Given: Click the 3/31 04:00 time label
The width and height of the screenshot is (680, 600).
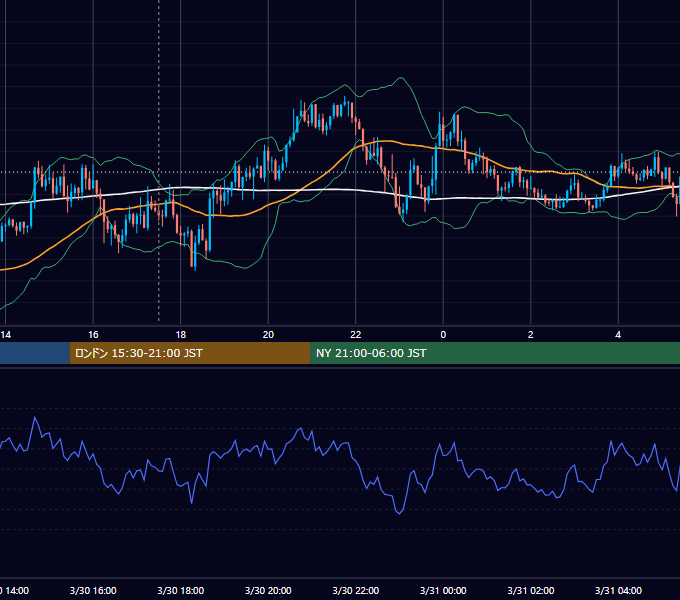Looking at the screenshot, I should click(618, 590).
